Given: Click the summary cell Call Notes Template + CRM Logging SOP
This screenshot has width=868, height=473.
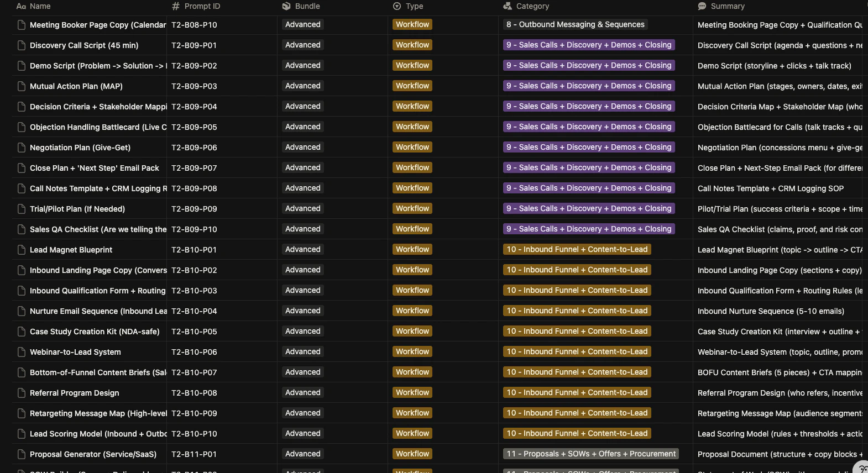Looking at the screenshot, I should [x=771, y=188].
